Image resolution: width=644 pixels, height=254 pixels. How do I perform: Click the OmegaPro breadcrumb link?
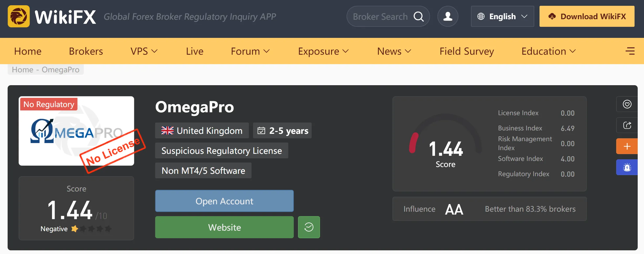tap(60, 69)
